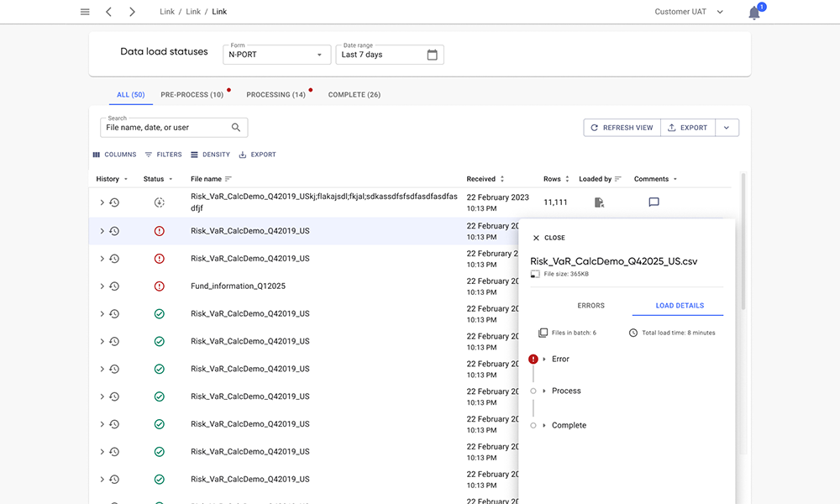This screenshot has width=840, height=504.
Task: Expand the Error step in load details
Action: click(544, 360)
